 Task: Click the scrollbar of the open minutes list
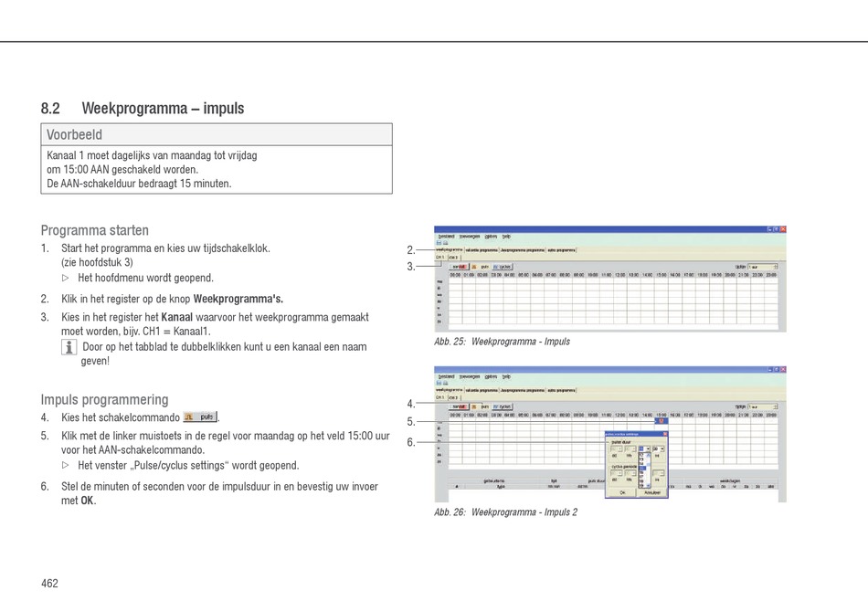tap(649, 470)
